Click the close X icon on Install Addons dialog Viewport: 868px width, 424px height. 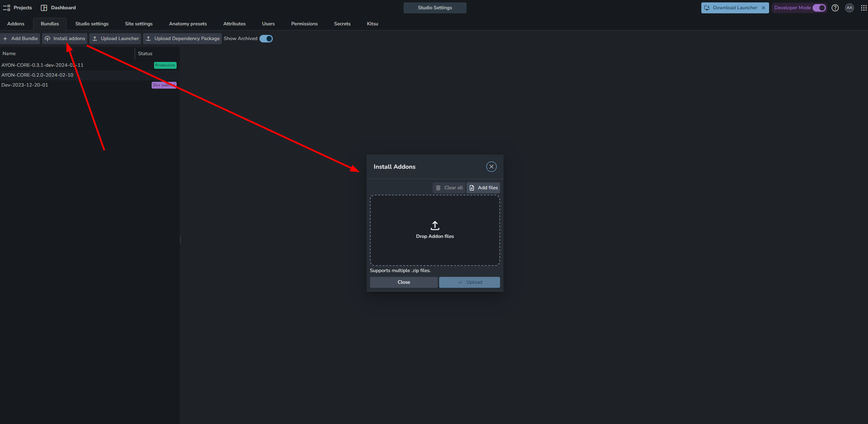pos(491,167)
